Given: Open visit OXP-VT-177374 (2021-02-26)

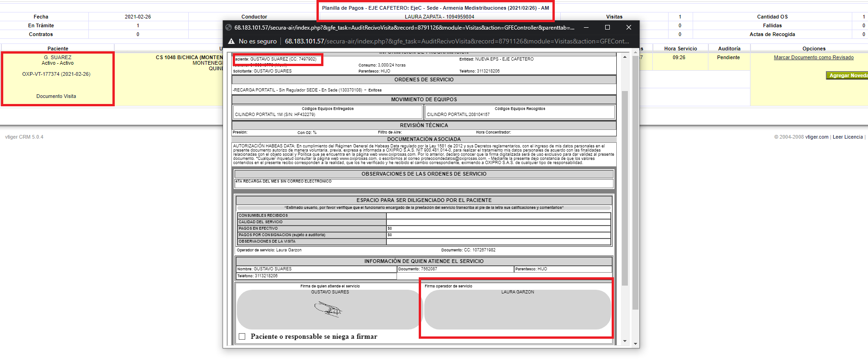Looking at the screenshot, I should [56, 74].
